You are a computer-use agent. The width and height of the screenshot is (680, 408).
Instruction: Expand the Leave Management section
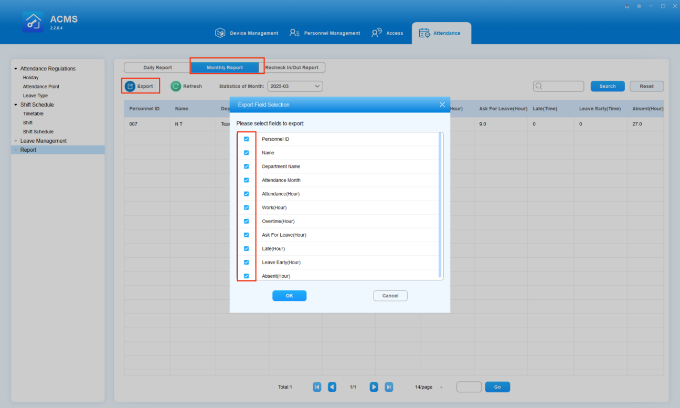pyautogui.click(x=16, y=141)
